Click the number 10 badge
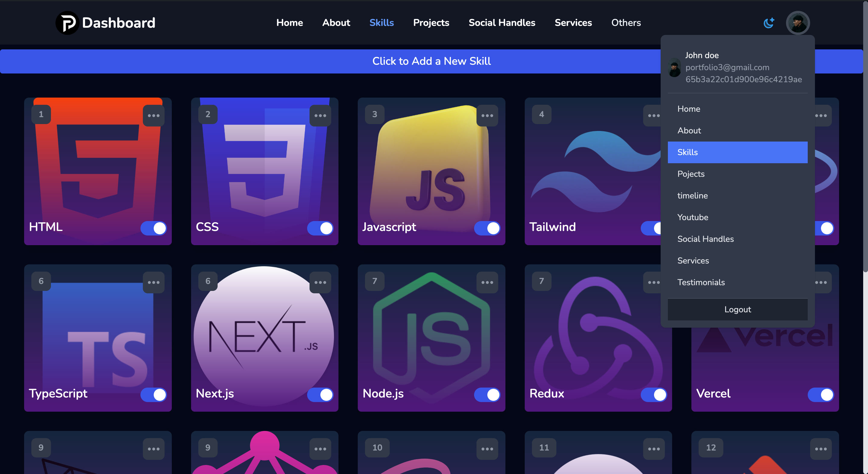 [377, 447]
